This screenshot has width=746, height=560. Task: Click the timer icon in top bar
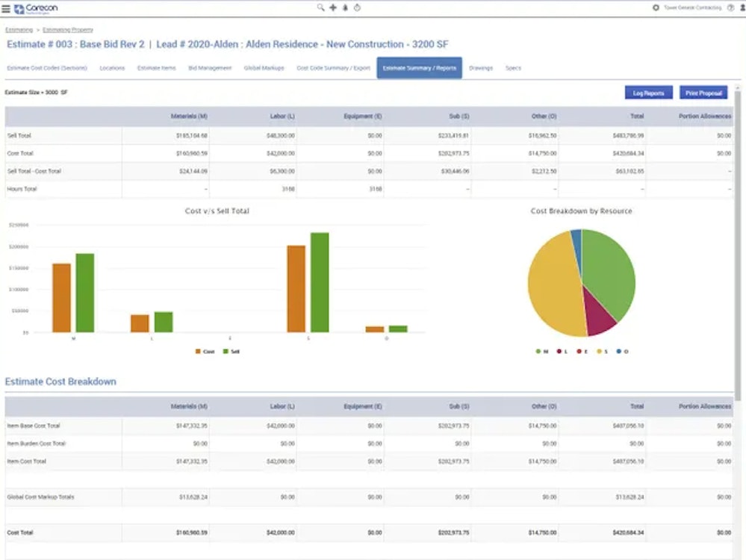tap(356, 7)
